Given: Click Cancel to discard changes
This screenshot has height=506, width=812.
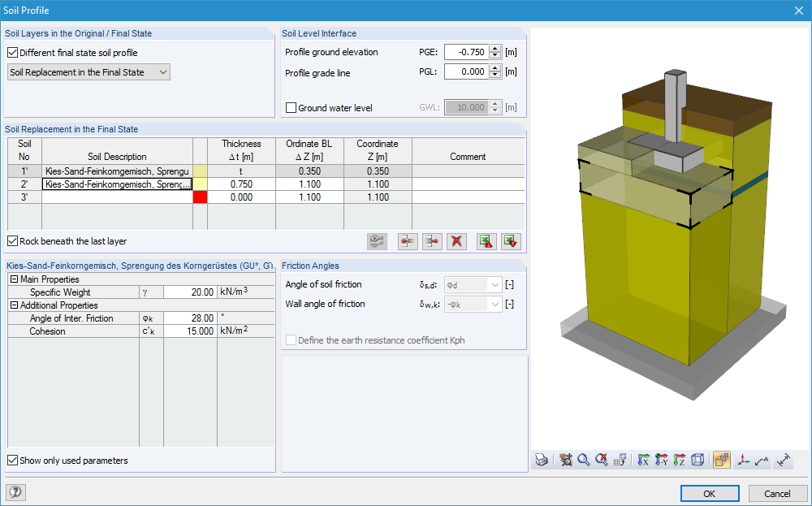Looking at the screenshot, I should tap(777, 493).
